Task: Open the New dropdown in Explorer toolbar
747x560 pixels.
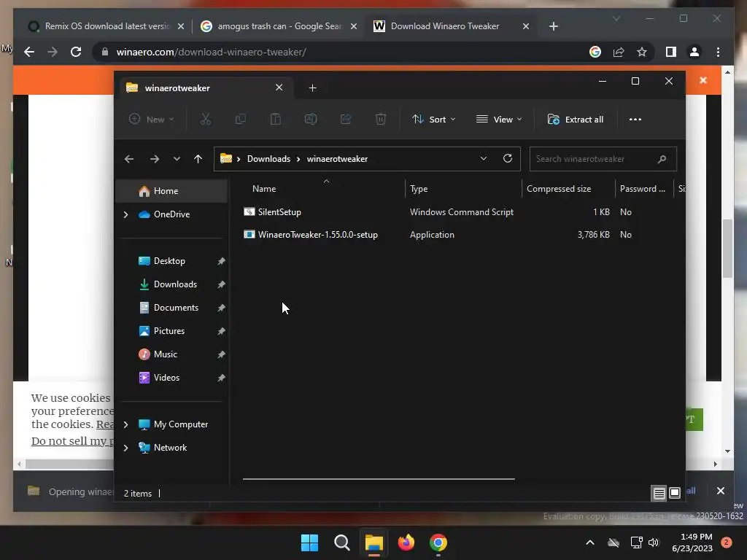Action: pyautogui.click(x=152, y=119)
